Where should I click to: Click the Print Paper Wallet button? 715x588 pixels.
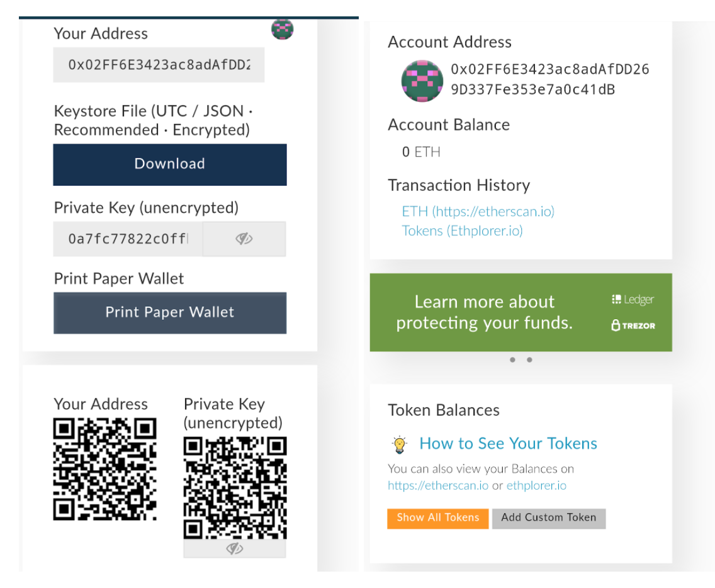170,313
